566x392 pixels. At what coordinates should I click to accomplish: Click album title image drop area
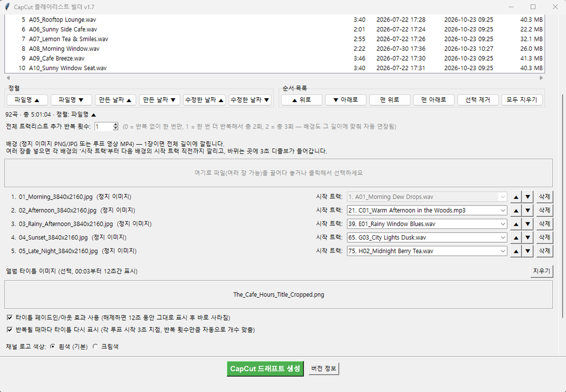pos(279,295)
